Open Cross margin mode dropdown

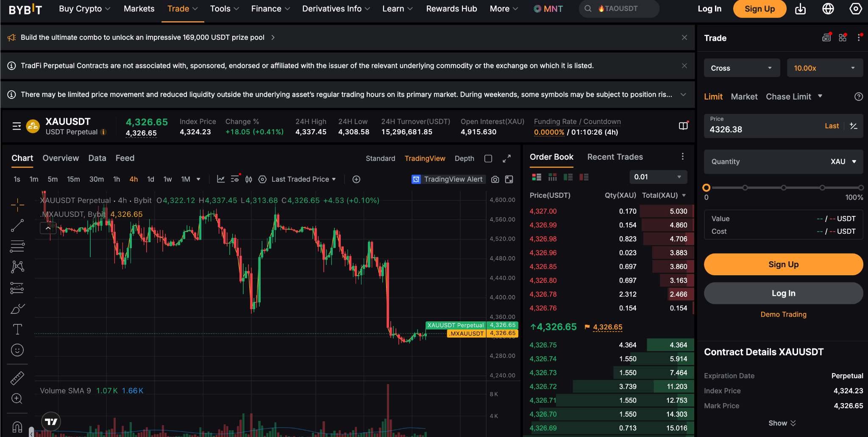pyautogui.click(x=742, y=68)
